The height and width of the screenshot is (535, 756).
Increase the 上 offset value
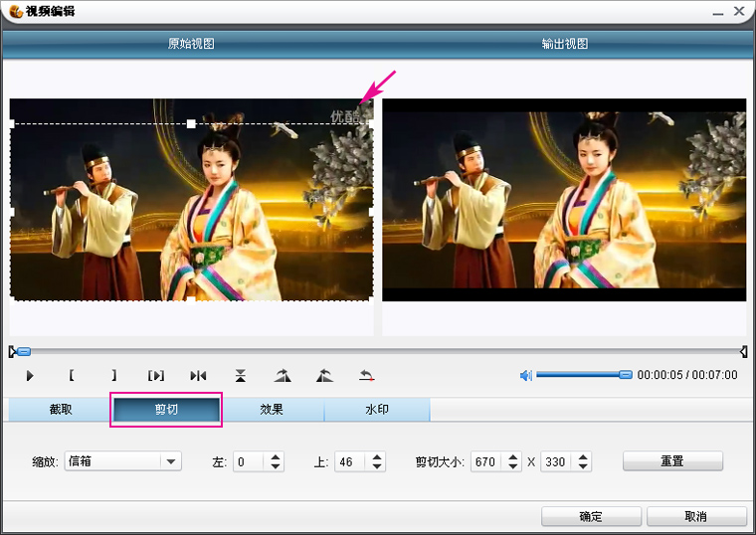(377, 456)
